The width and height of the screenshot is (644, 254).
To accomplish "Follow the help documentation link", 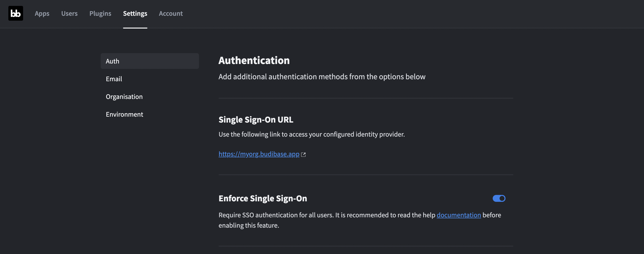I will [459, 215].
